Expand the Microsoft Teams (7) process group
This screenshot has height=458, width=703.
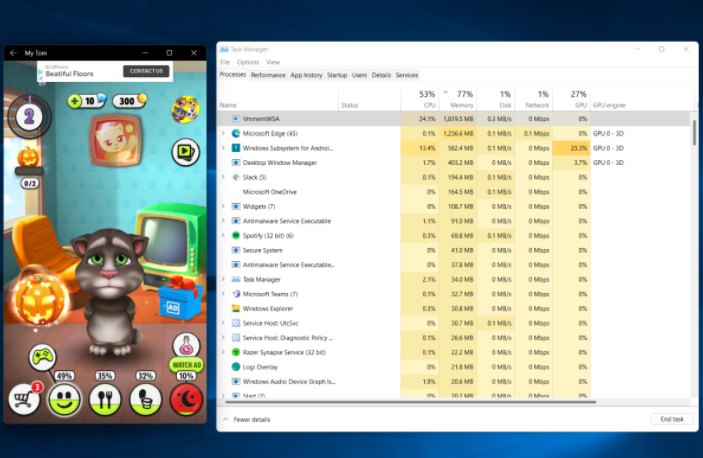tap(224, 294)
